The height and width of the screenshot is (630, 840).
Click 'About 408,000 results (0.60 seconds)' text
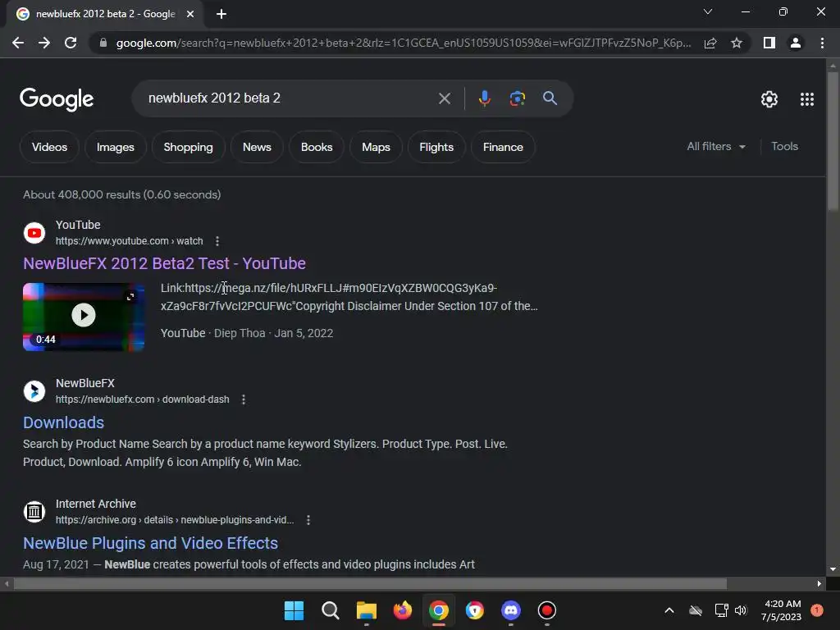pos(122,194)
